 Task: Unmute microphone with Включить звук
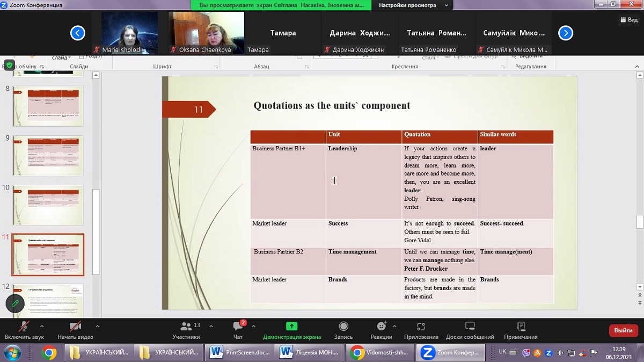24,327
